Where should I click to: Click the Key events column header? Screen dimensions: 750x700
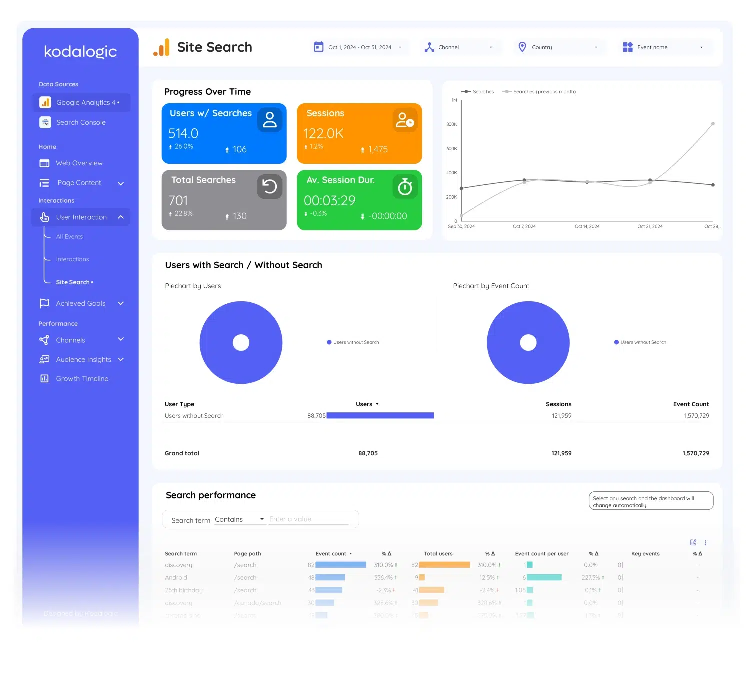coord(645,554)
